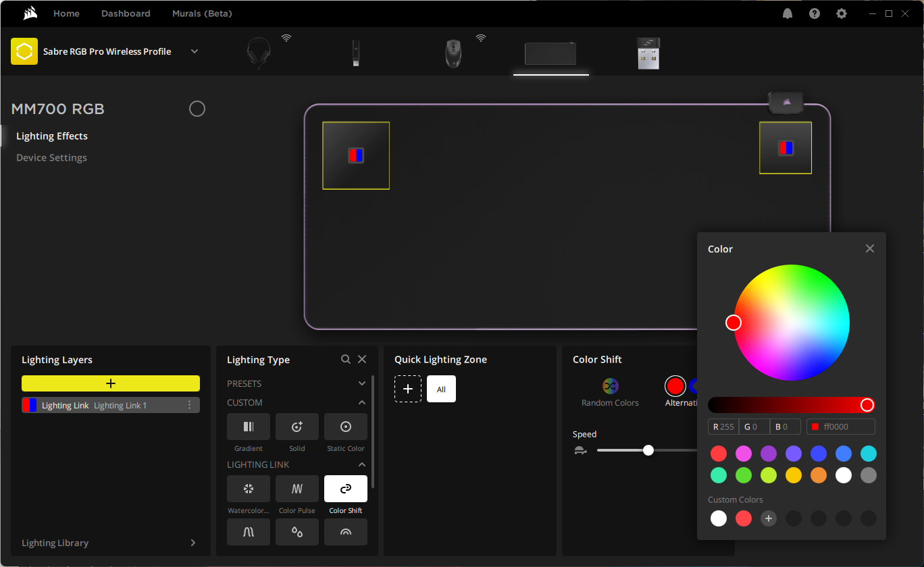Close the Lighting Type panel
The height and width of the screenshot is (567, 924).
click(x=362, y=360)
